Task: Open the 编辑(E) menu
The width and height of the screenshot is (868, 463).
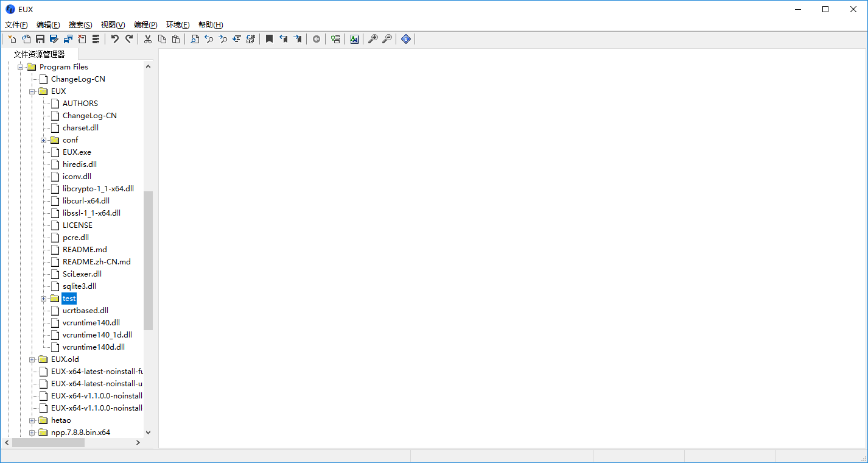Action: tap(48, 25)
